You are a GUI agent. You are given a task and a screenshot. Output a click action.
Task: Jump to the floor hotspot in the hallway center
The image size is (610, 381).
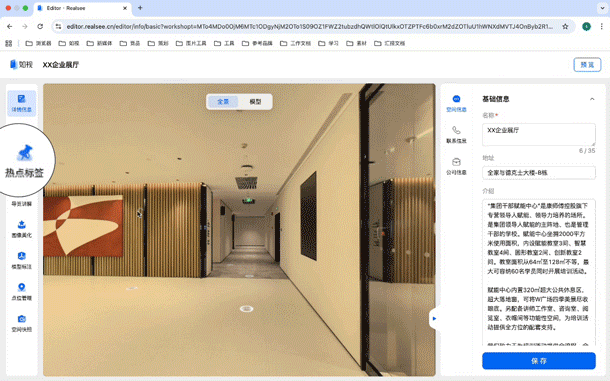[247, 309]
